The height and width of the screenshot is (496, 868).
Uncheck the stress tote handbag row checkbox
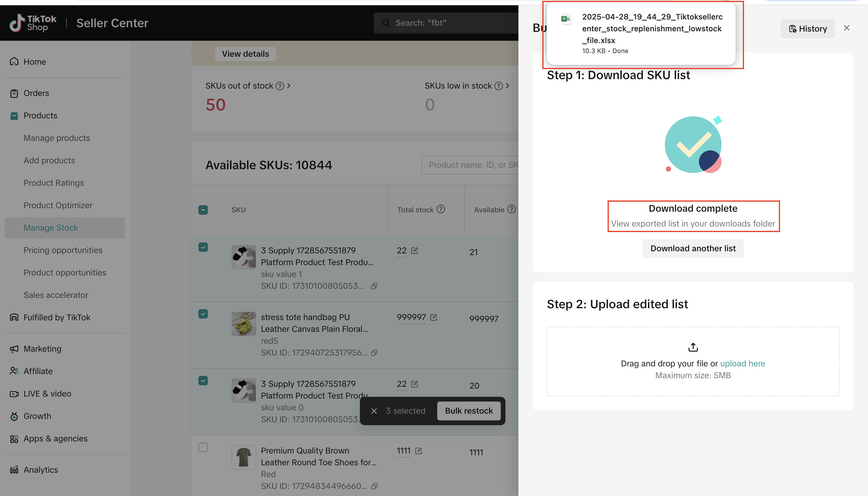coord(203,314)
